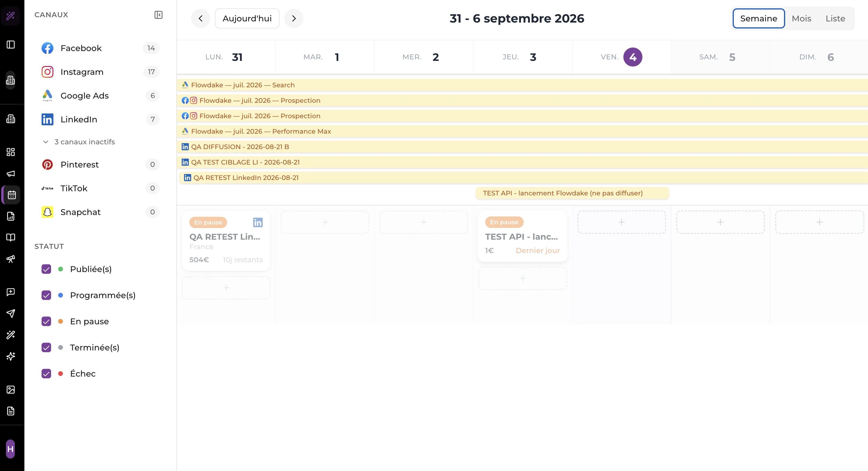The height and width of the screenshot is (471, 868).
Task: Open QA TEST CIBLAGE LI campaign bar
Action: 522,162
